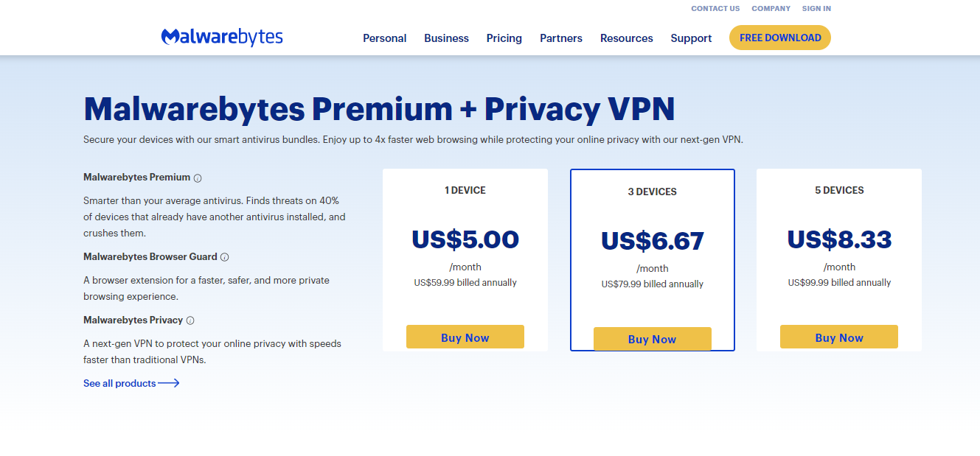Open info icon beside Malwarebytes Premium
The image size is (980, 456).
tap(198, 178)
